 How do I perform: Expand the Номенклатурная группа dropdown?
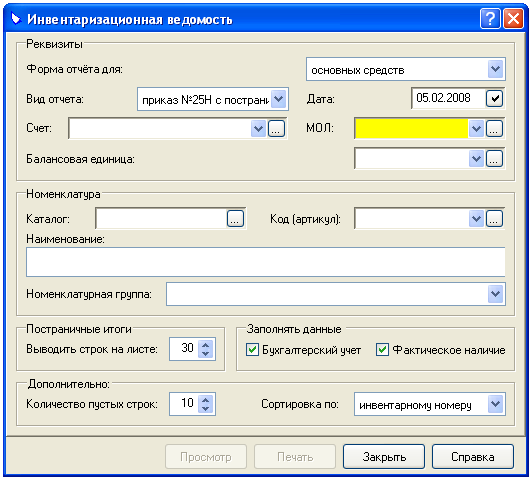tap(495, 294)
